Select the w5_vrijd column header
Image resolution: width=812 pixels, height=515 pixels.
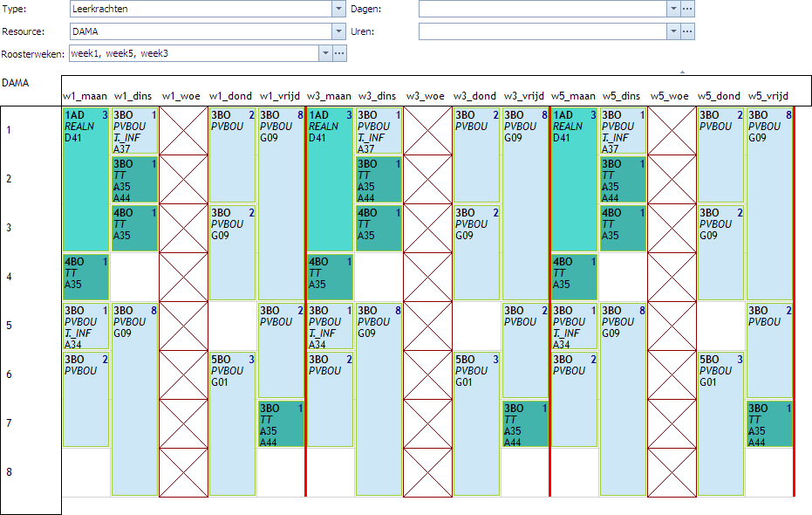768,96
